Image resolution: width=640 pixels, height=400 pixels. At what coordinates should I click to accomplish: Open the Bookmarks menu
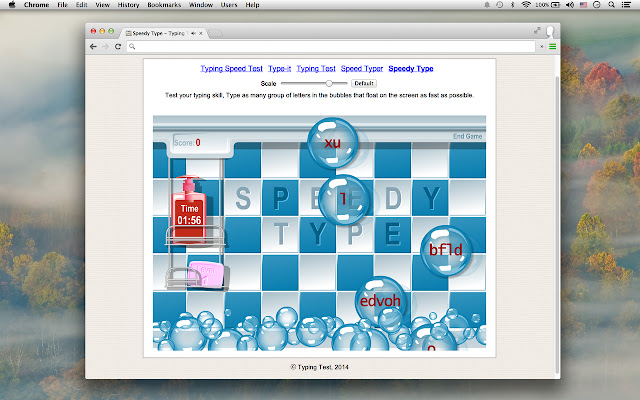(164, 5)
